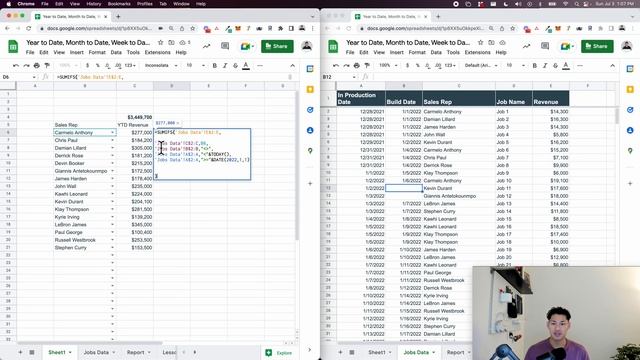Screen dimensions: 640x360
Task: Move document folder icon in the right window
Action: [491, 42]
